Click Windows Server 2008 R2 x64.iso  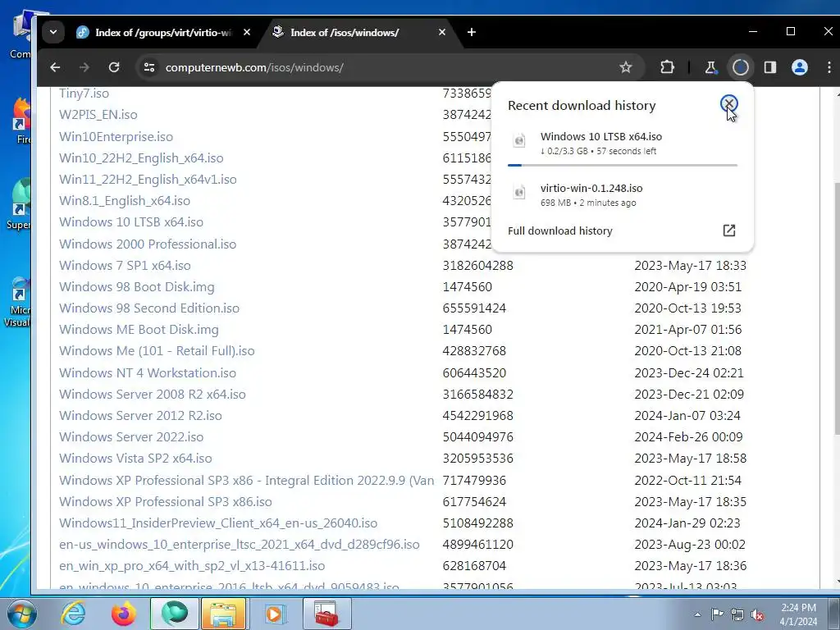pyautogui.click(x=152, y=395)
